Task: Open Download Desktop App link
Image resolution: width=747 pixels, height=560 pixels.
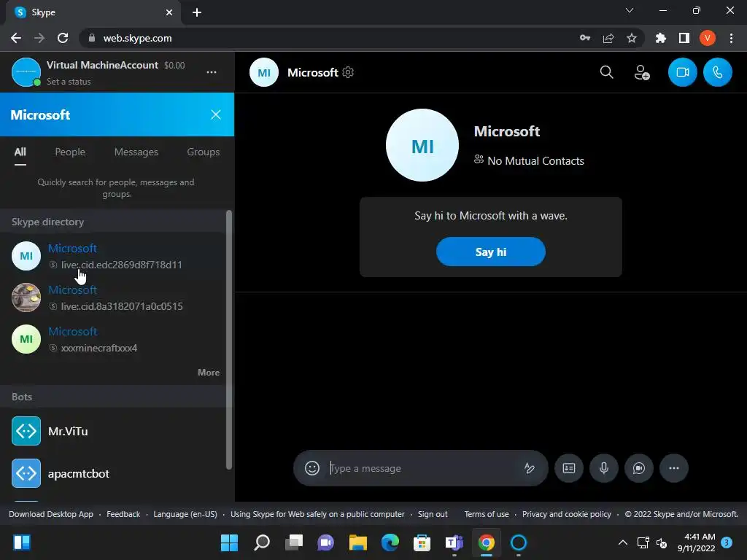Action: click(51, 514)
